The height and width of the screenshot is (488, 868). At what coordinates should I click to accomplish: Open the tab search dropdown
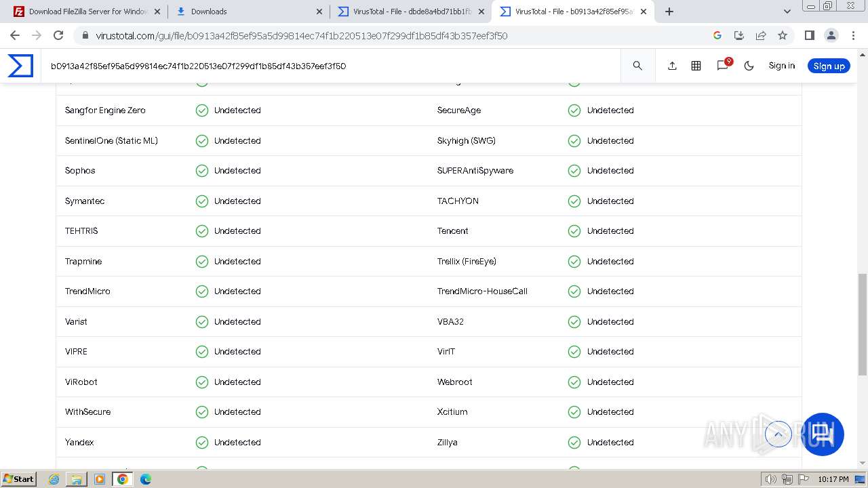[x=787, y=12]
